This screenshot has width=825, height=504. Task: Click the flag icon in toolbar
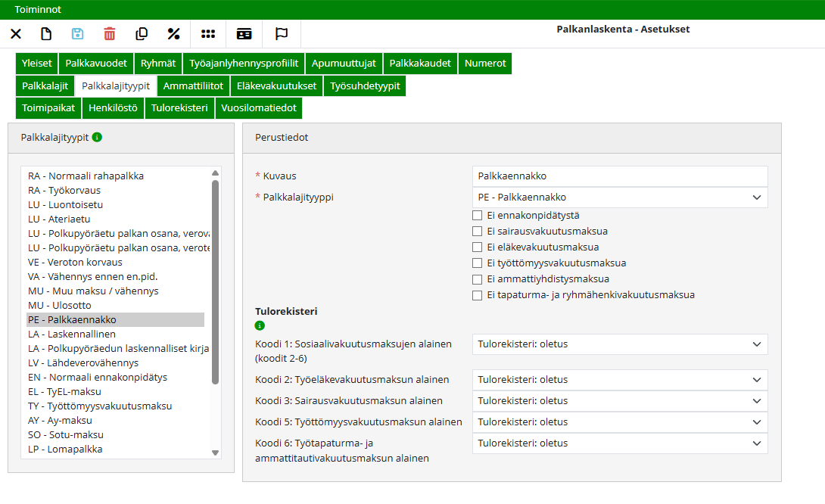coord(281,33)
